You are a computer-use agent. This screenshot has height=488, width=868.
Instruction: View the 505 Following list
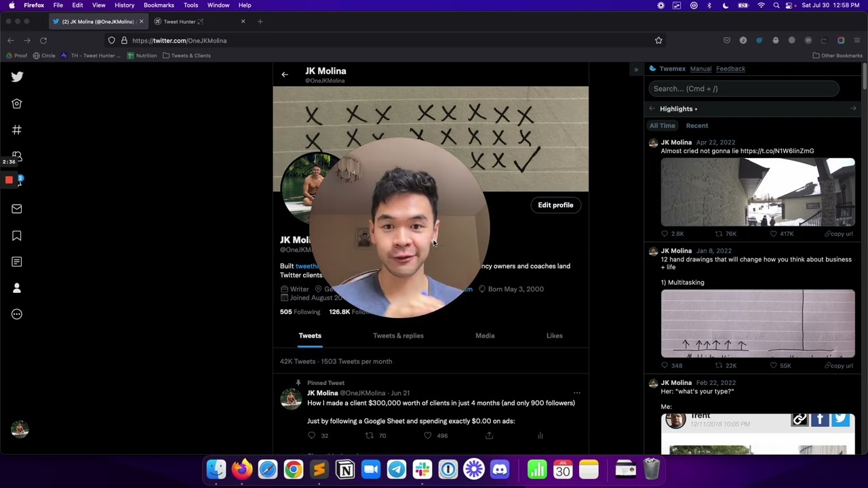tap(300, 312)
